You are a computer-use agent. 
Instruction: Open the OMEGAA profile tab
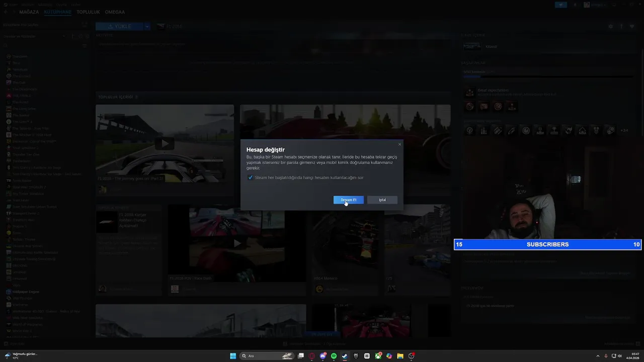(x=115, y=12)
